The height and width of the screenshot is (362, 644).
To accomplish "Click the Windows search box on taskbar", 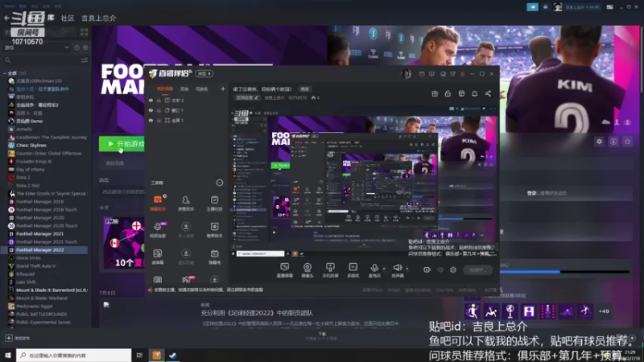I will (x=74, y=355).
